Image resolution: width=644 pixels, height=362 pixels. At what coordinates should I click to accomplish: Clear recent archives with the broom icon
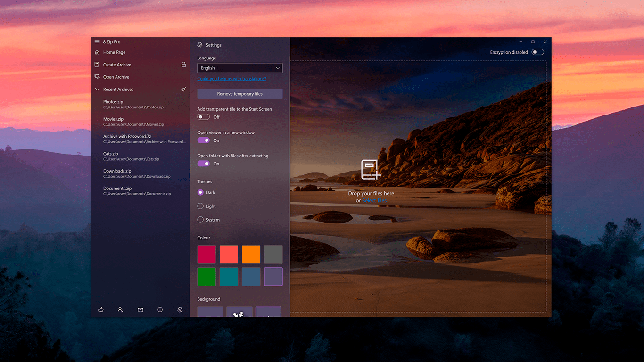click(x=184, y=89)
